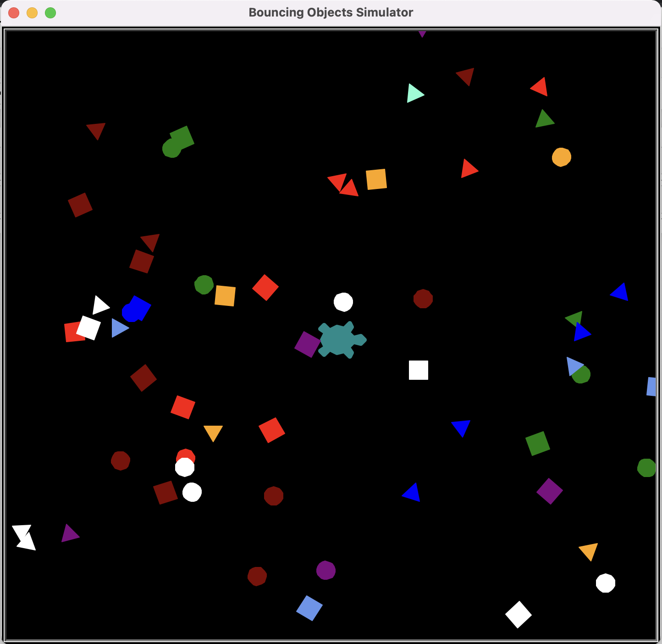Click the orange circle
Viewport: 662px width, 644px height.
tap(562, 157)
